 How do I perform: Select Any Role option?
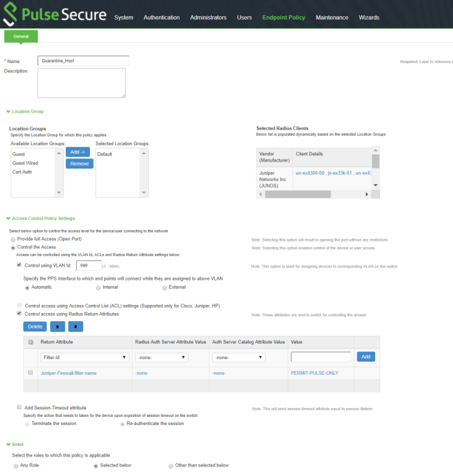click(16, 466)
